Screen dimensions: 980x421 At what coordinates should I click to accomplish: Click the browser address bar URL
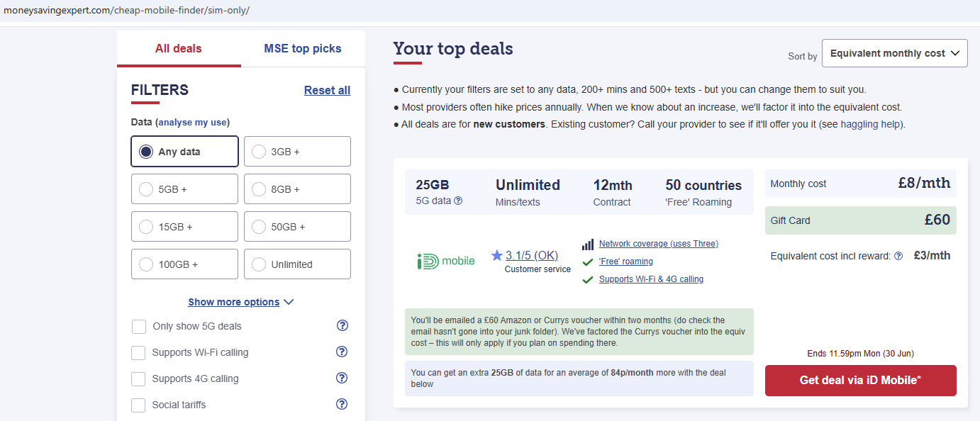coord(126,11)
